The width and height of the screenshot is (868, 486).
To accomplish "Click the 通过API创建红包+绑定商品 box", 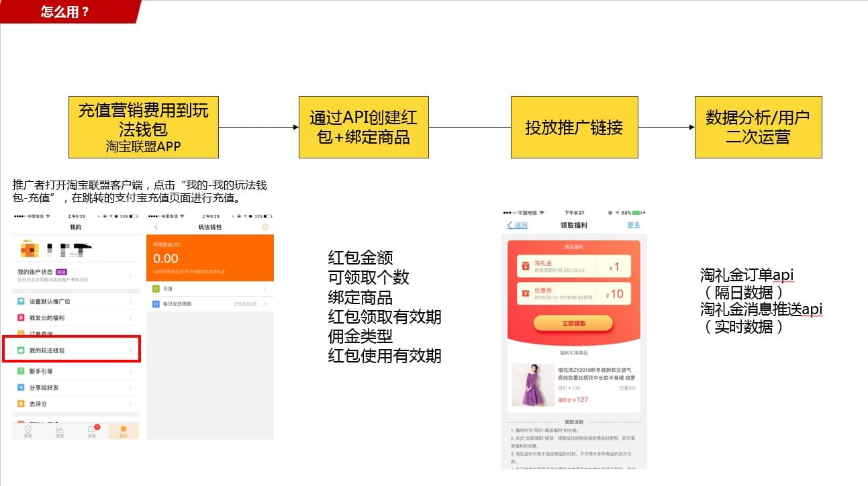I will click(363, 127).
